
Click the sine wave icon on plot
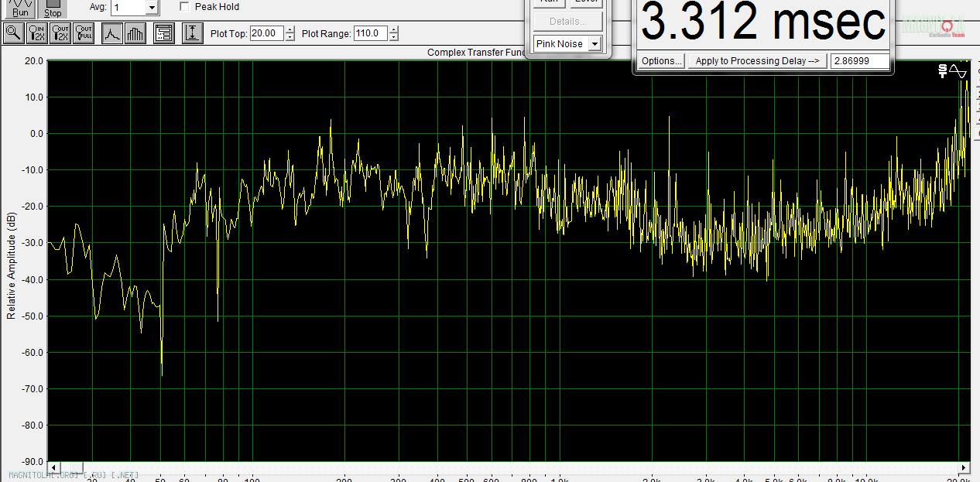click(958, 71)
